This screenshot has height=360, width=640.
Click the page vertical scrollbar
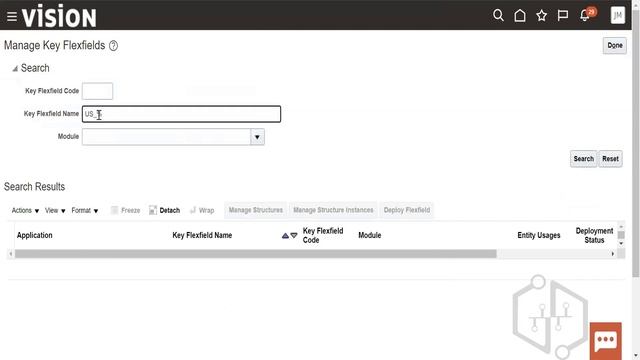pyautogui.click(x=636, y=143)
